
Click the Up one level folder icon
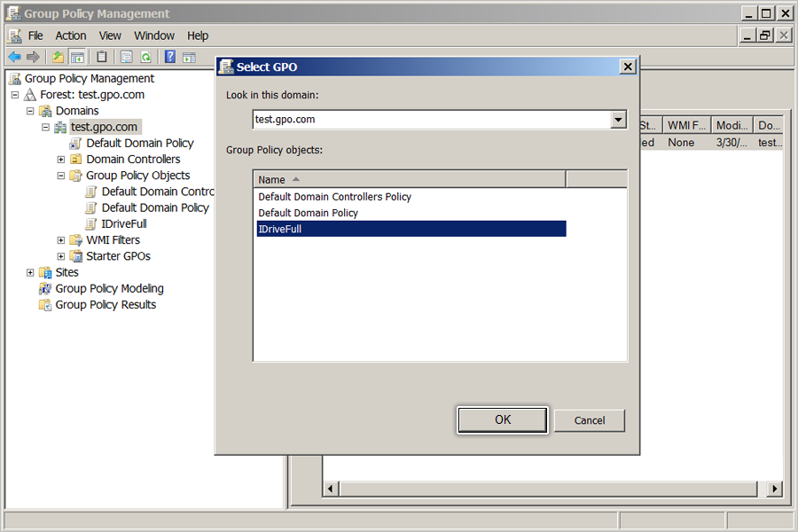pos(58,57)
